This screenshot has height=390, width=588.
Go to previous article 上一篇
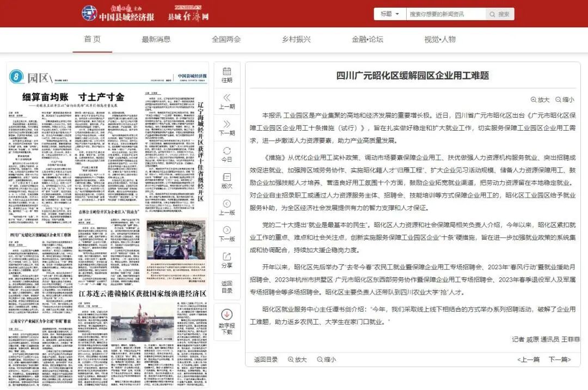[528, 359]
